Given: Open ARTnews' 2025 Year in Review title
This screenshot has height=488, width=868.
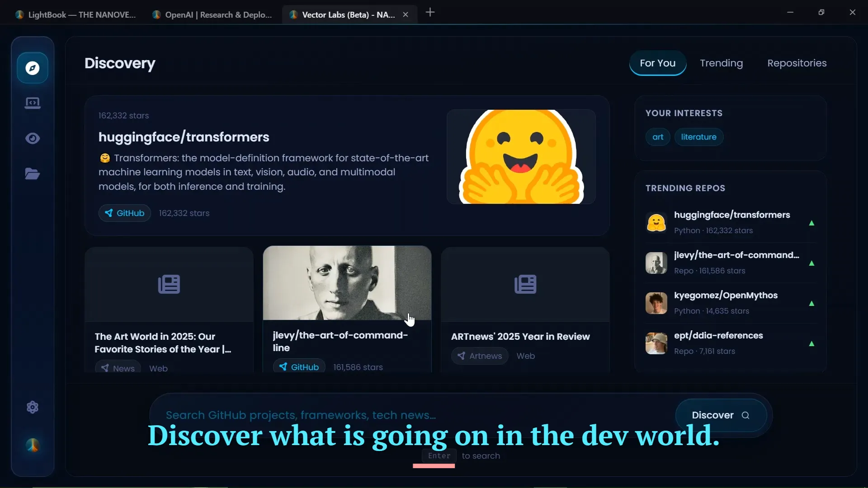Looking at the screenshot, I should [520, 337].
